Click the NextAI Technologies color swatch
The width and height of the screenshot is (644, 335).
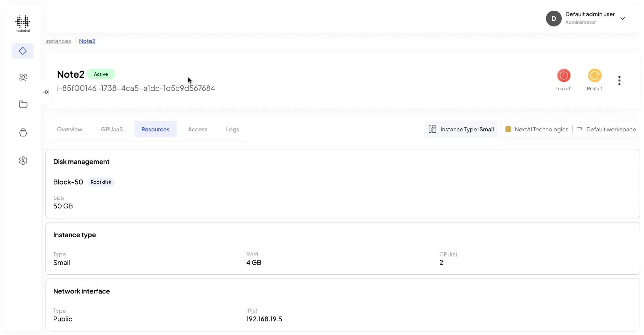508,129
